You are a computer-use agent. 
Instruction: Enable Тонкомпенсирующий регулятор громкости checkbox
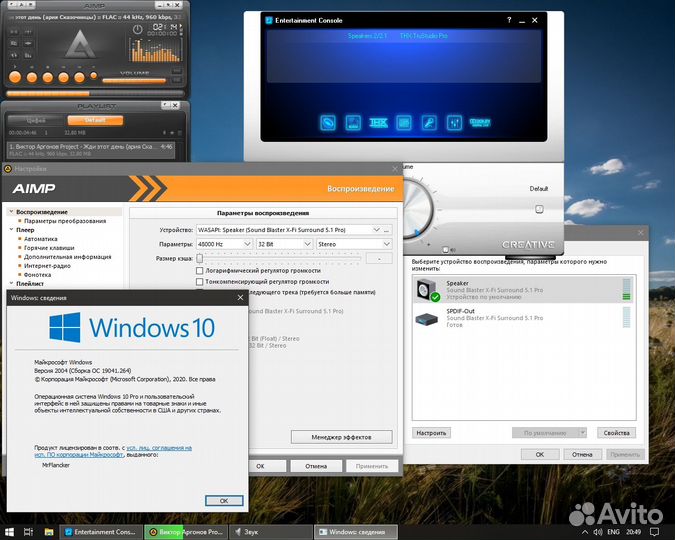click(199, 282)
